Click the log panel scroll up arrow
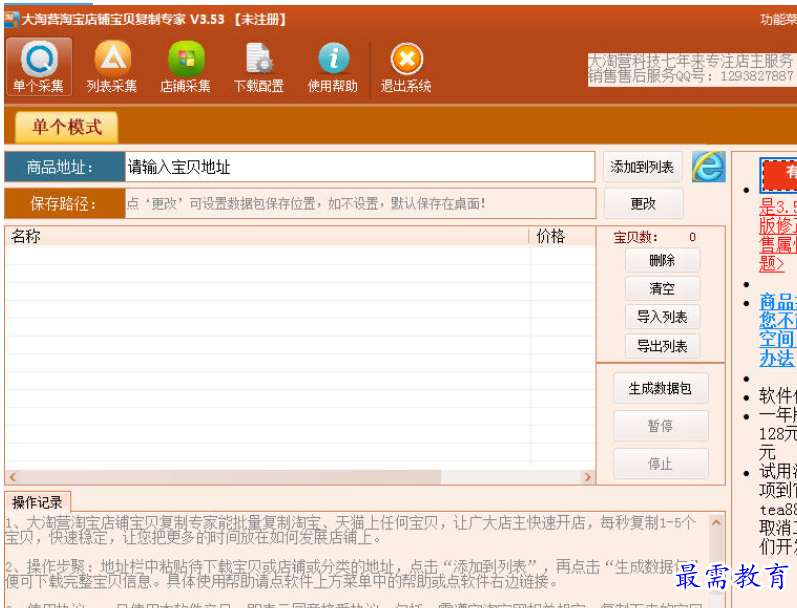This screenshot has height=608, width=797. coord(716,522)
